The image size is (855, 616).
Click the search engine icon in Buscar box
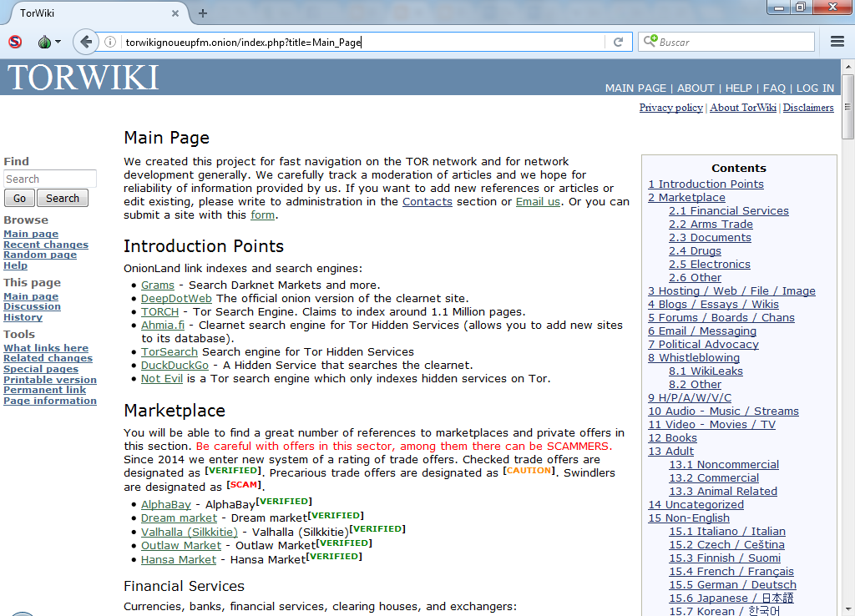click(x=650, y=41)
